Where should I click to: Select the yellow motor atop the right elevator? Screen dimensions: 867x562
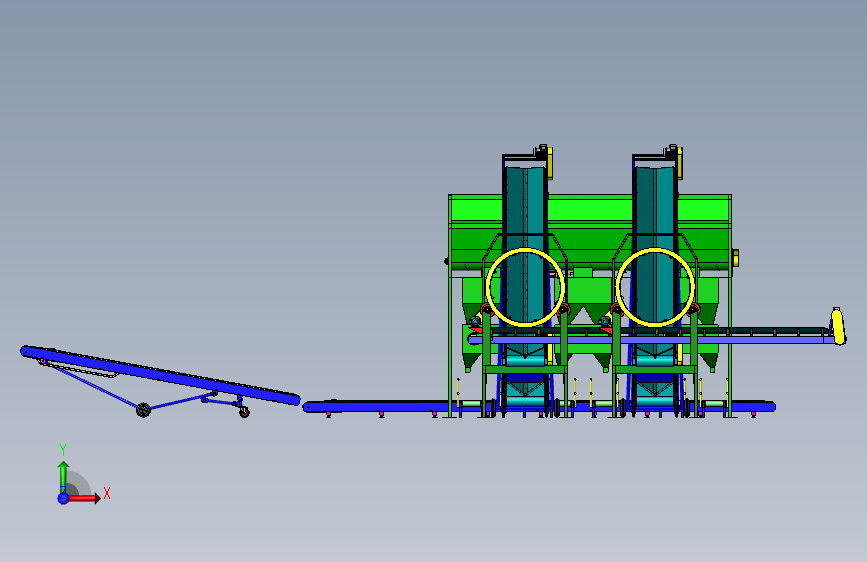680,163
